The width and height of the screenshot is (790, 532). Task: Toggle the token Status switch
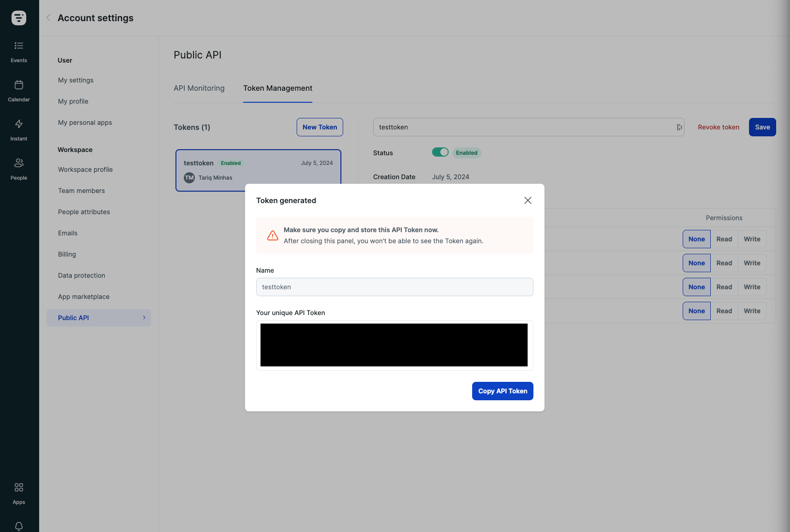click(x=440, y=152)
